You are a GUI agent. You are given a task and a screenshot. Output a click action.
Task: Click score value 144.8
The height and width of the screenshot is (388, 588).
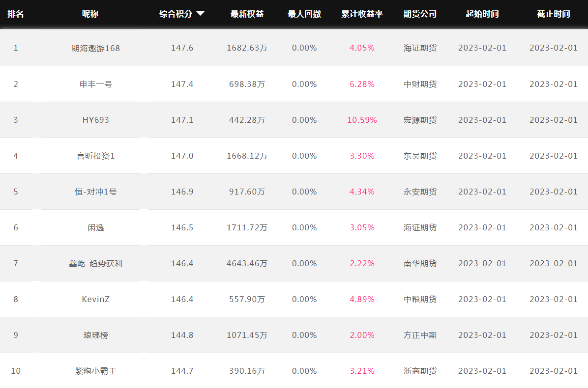click(x=182, y=335)
